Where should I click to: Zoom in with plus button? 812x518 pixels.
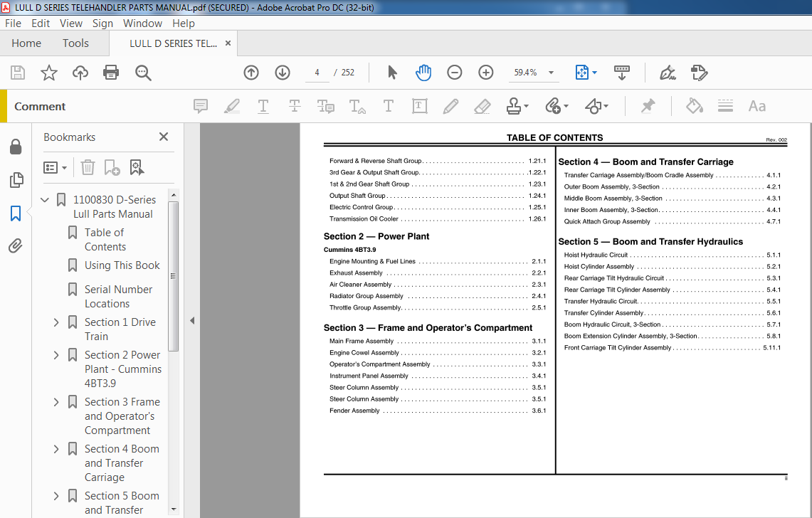pos(486,73)
